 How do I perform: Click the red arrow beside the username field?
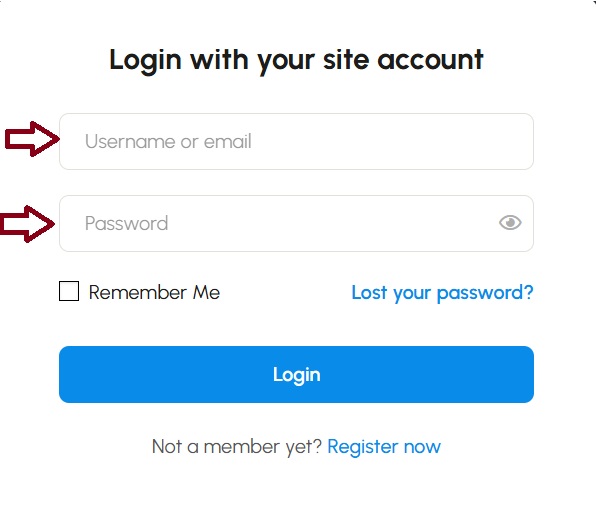[32, 139]
